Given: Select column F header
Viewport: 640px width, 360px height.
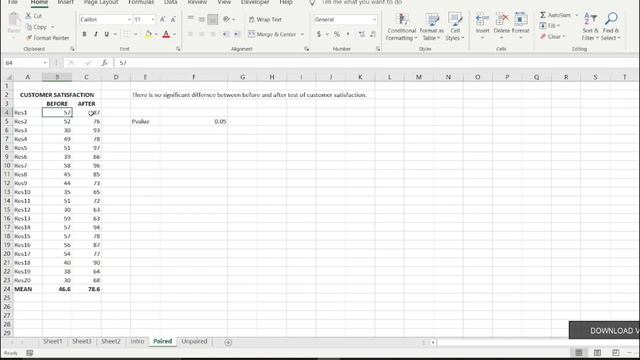Looking at the screenshot, I should tap(193, 77).
